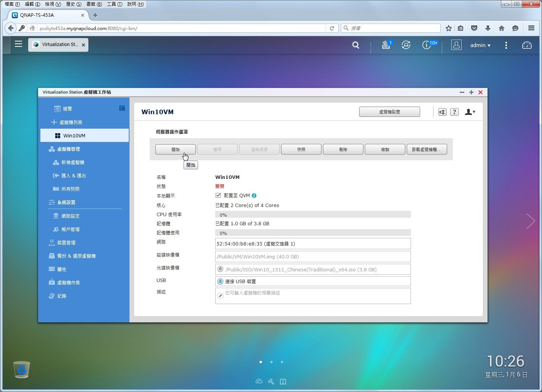The image size is (542, 392).
Task: Click the utilities tool icon at bottom
Action: 271,381
